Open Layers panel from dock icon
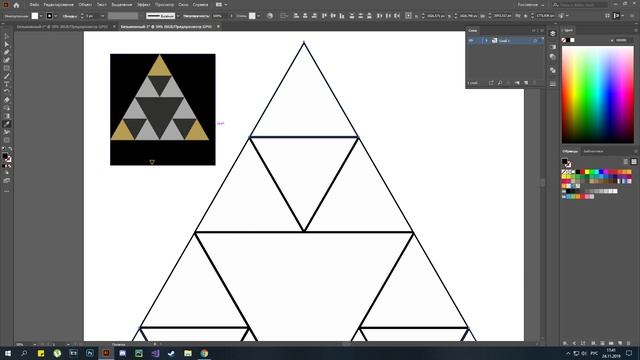Viewport: 640px width, 360px height. (553, 34)
